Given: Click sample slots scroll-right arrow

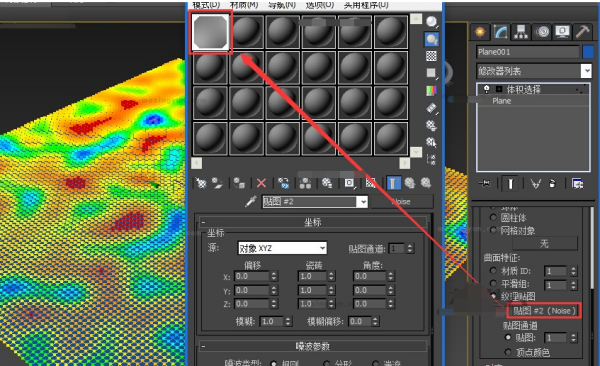Looking at the screenshot, I should click(404, 163).
